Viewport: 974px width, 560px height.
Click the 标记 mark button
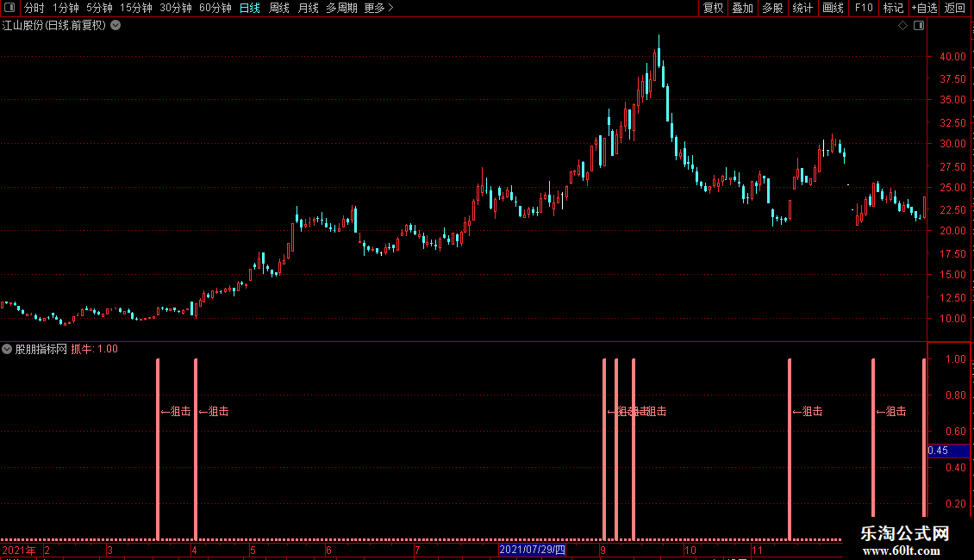[893, 8]
